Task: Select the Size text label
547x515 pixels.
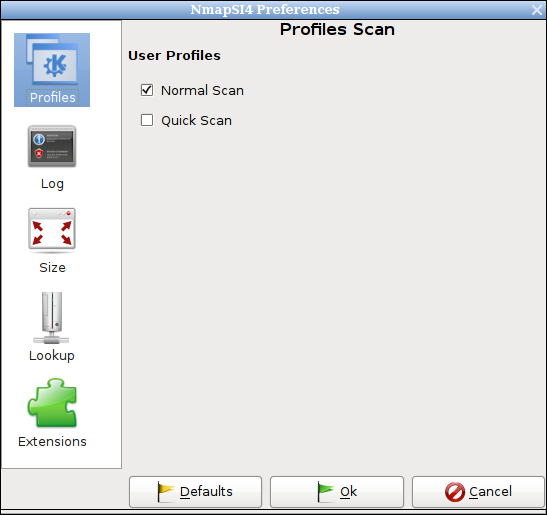Action: pos(52,267)
